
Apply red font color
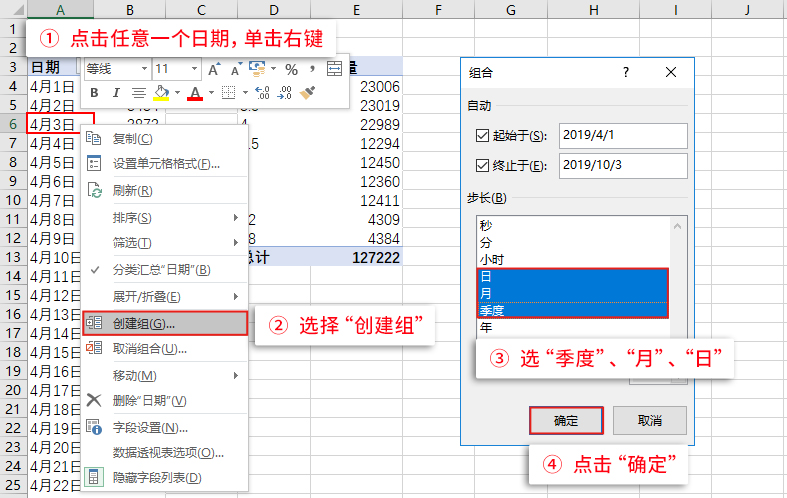coord(195,93)
